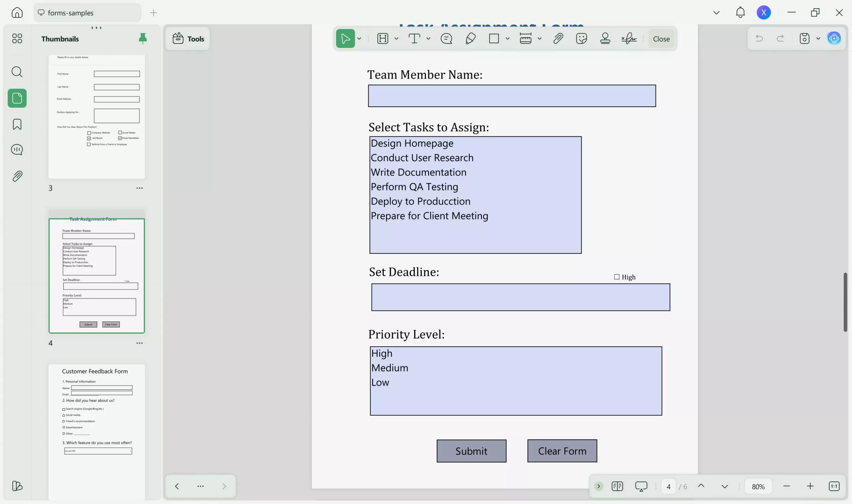Expand the shape tool dropdown
This screenshot has height=504, width=852.
click(508, 38)
